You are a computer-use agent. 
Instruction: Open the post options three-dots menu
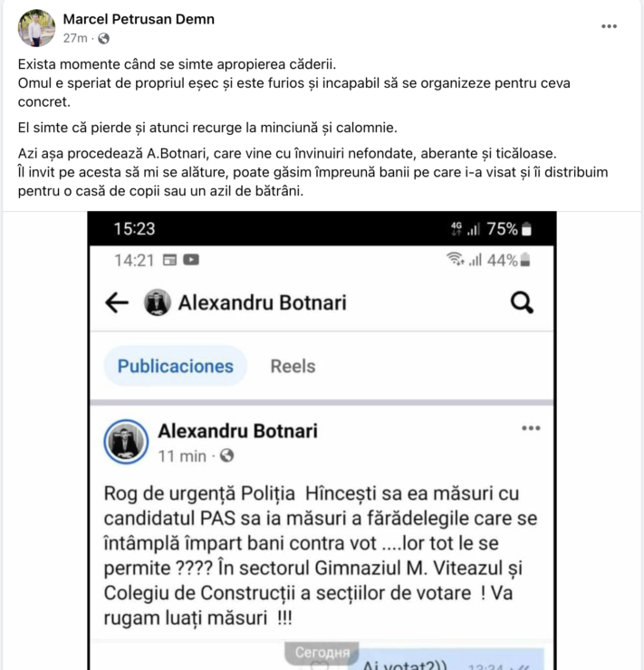click(x=609, y=27)
